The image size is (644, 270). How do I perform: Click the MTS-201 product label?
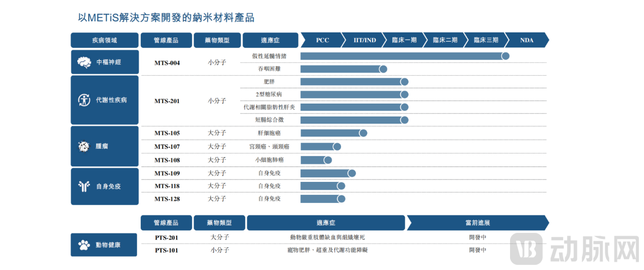coord(167,101)
